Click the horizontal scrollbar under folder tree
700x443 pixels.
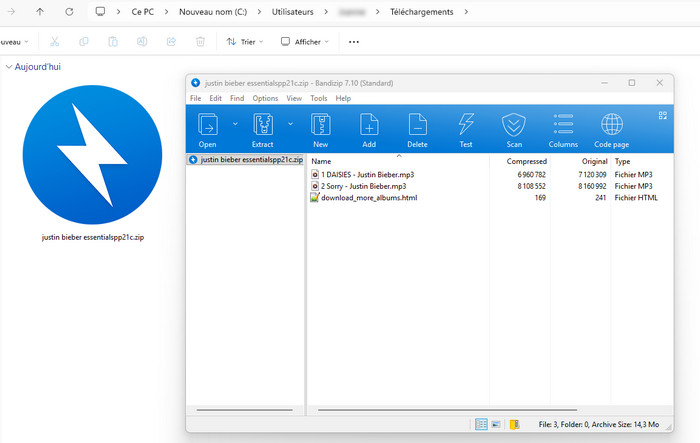[245, 410]
